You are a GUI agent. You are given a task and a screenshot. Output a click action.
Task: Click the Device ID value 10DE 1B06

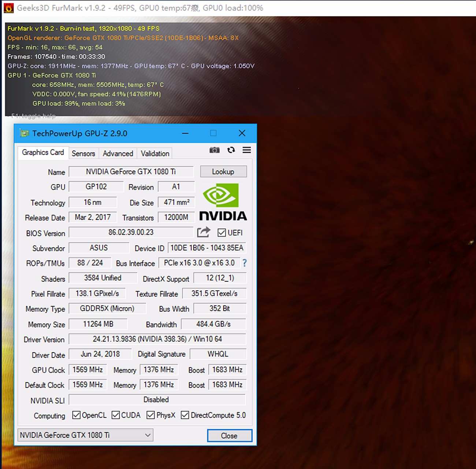[x=207, y=248]
